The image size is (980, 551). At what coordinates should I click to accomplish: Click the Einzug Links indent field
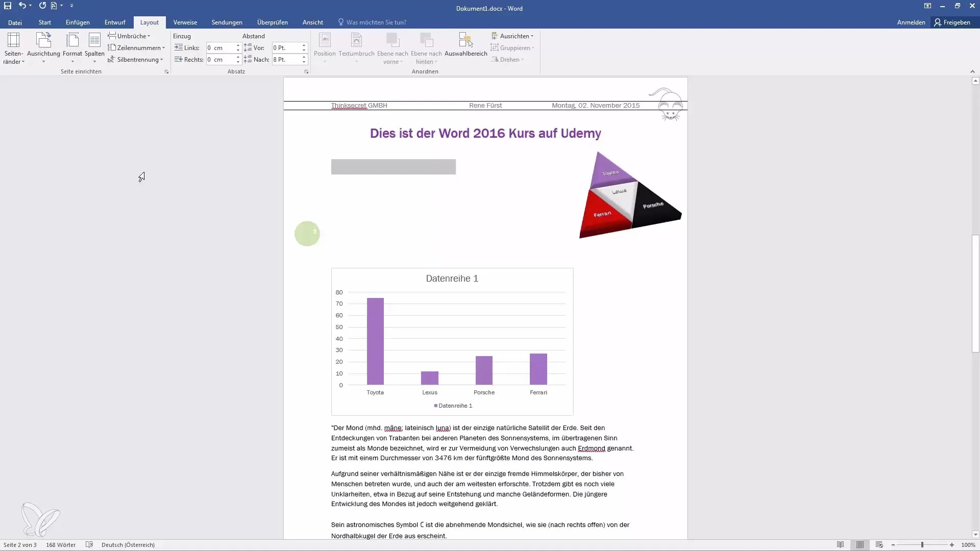[x=220, y=48]
